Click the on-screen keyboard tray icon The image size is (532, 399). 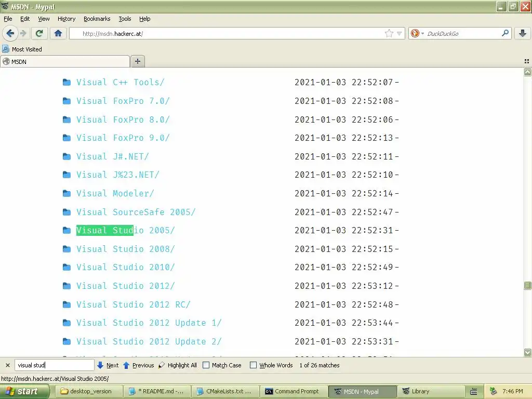click(474, 392)
